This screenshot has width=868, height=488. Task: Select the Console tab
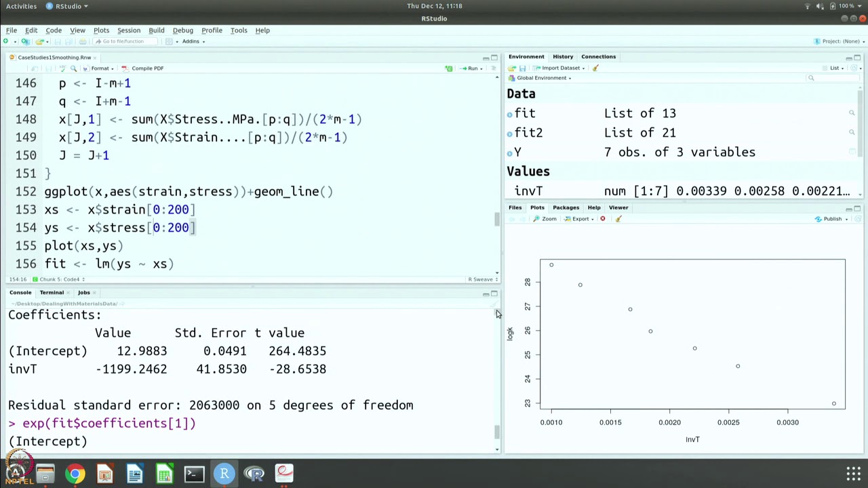[x=20, y=292]
